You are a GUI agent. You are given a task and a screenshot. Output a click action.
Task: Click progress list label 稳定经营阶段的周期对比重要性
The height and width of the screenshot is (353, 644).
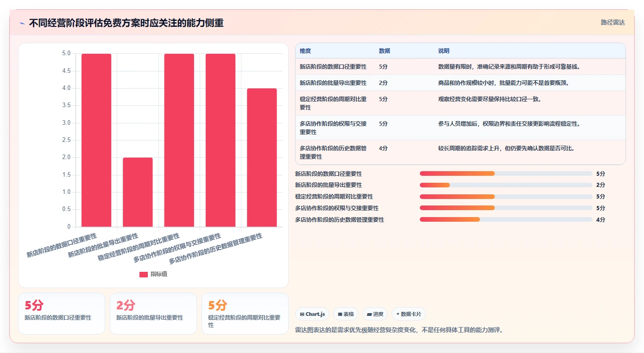pos(334,197)
